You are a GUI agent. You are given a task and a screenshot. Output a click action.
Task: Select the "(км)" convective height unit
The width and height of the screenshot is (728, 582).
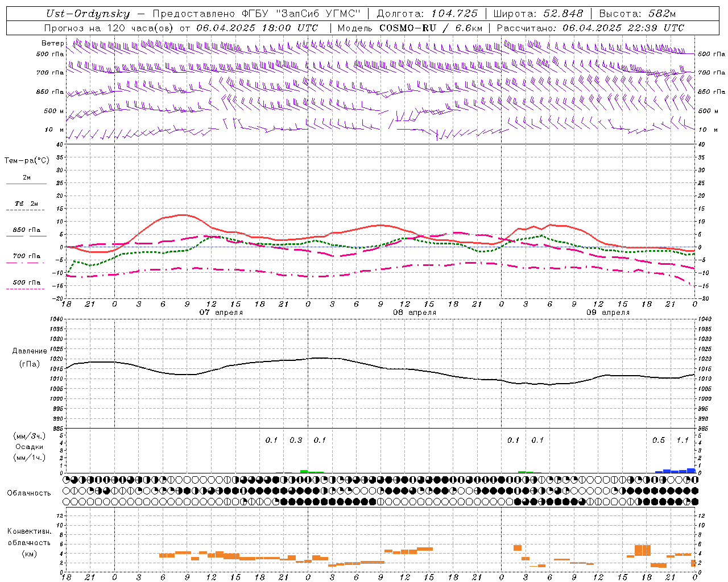(30, 554)
